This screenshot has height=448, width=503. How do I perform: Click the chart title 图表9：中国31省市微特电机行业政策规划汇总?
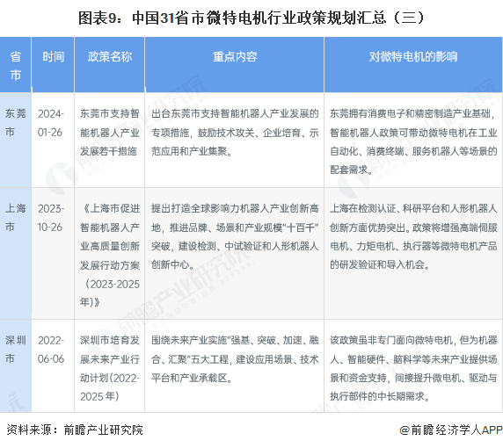click(251, 18)
